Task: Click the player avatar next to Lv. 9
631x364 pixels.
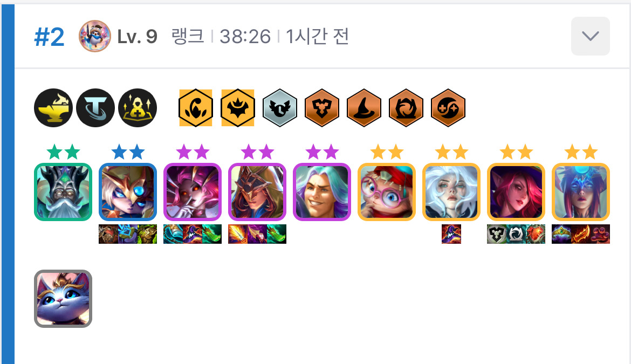Action: pos(95,36)
